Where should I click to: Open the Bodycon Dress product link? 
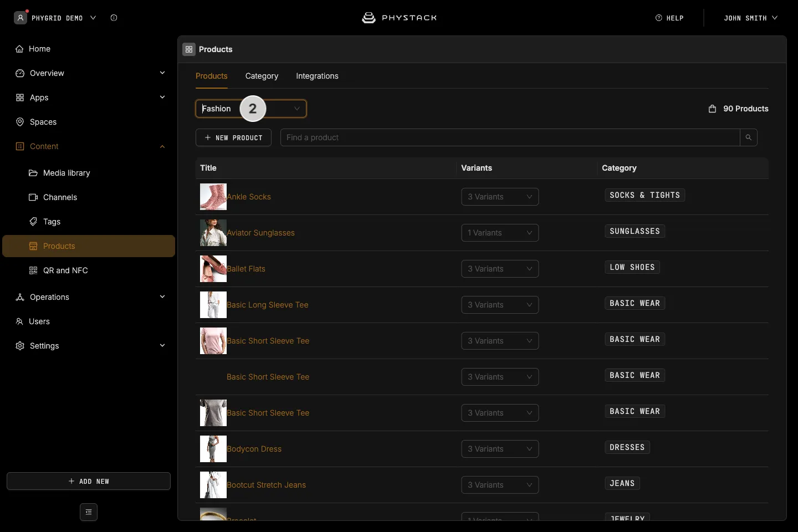tap(254, 449)
